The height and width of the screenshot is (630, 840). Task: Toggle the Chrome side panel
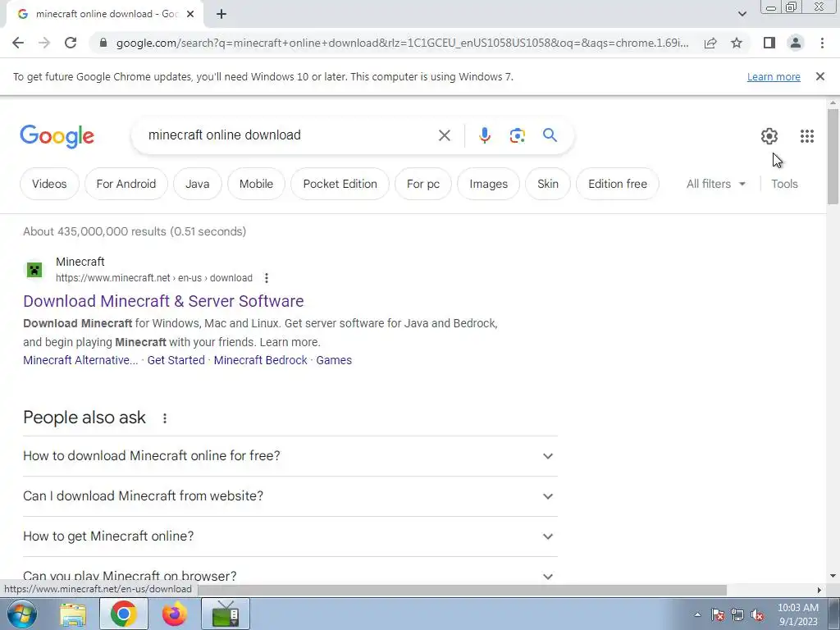pyautogui.click(x=769, y=43)
